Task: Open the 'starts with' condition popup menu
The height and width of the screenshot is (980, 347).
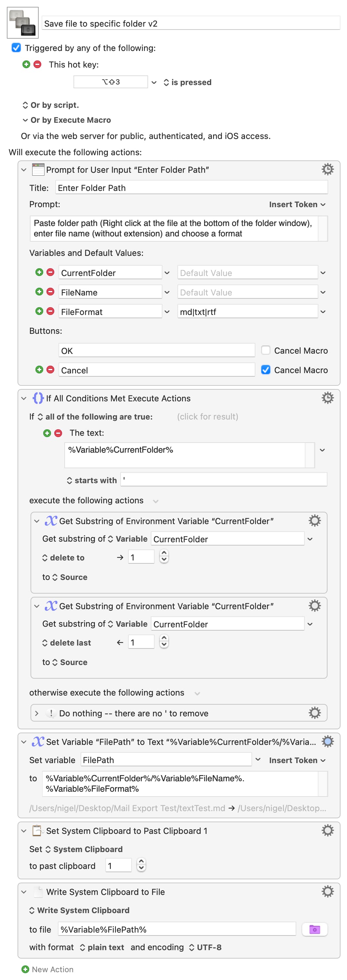Action: pyautogui.click(x=92, y=480)
